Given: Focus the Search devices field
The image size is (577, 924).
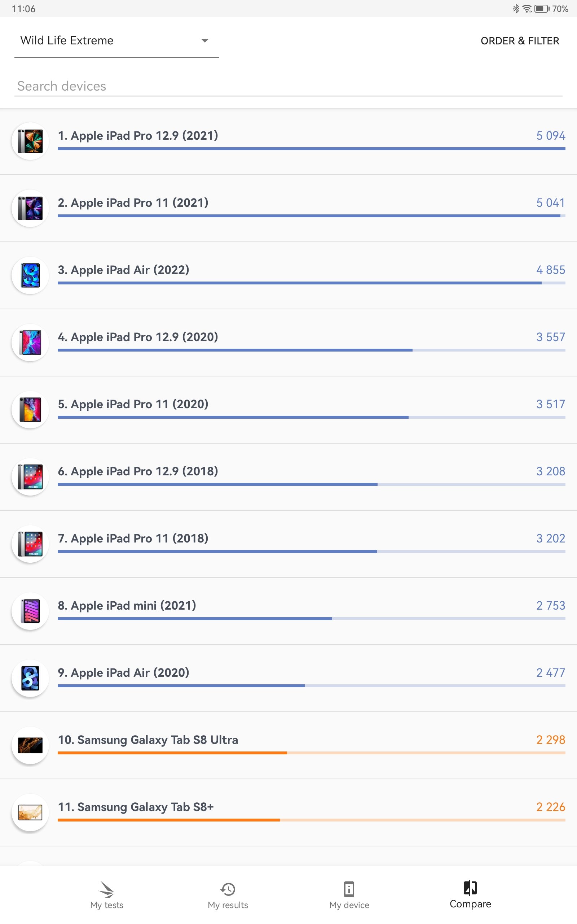Looking at the screenshot, I should point(288,86).
